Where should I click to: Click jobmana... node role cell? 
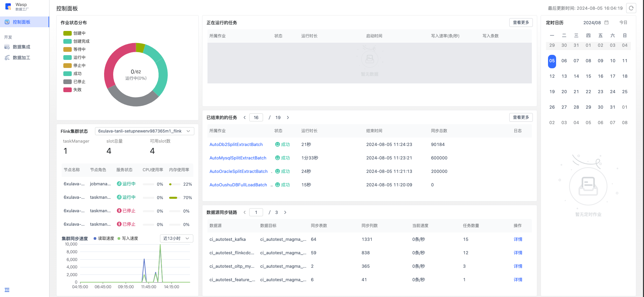[x=100, y=184]
